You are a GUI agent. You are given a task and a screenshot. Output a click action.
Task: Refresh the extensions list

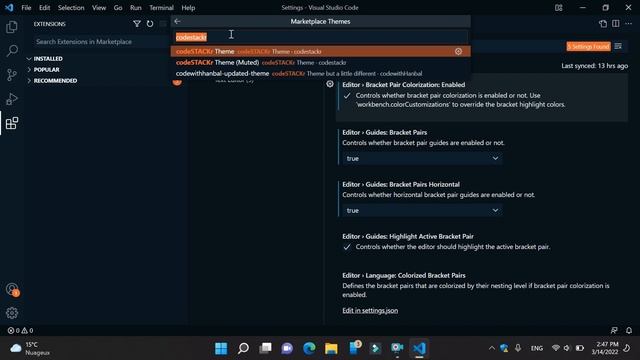tap(150, 24)
